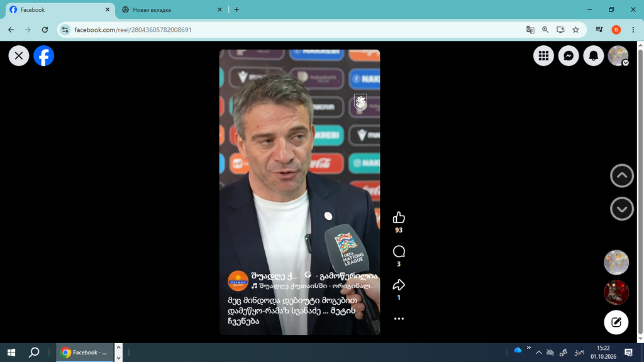Open Windows action center notifications

tap(628, 352)
